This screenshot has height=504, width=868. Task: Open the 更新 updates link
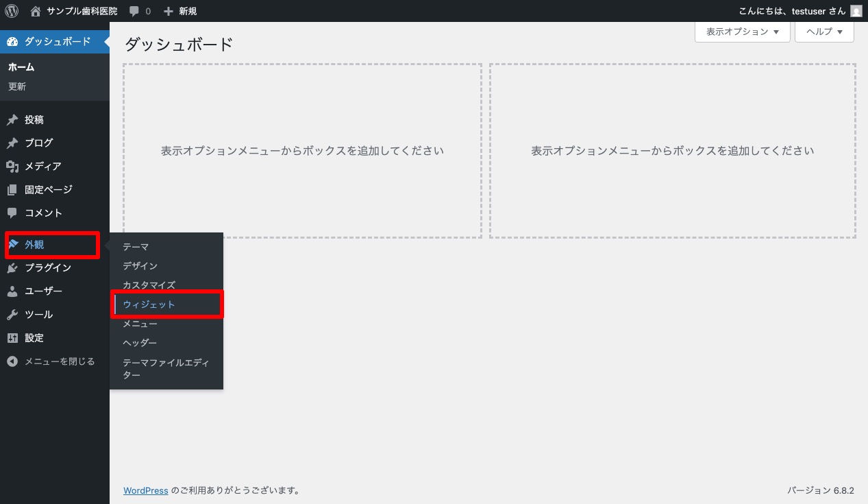click(16, 86)
